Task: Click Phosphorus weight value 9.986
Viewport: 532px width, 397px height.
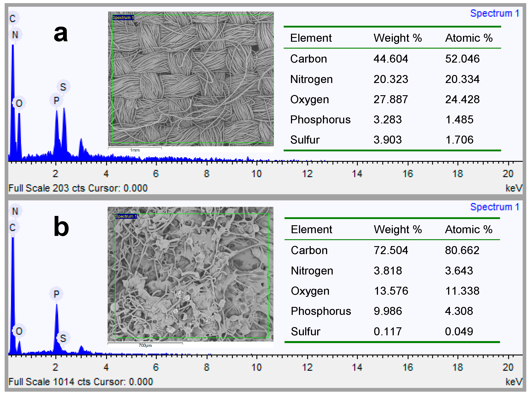Action: tap(388, 311)
